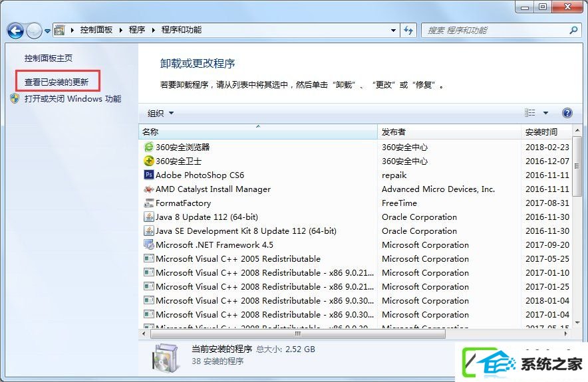Select the AMD Catalyst Install Manager icon
Image resolution: width=588 pixels, height=382 pixels.
[x=149, y=189]
